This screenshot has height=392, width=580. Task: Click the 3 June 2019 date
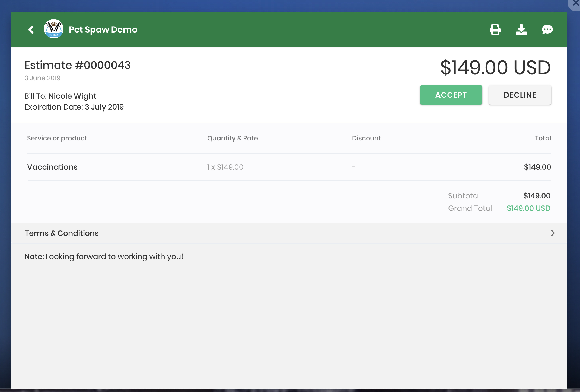[42, 78]
